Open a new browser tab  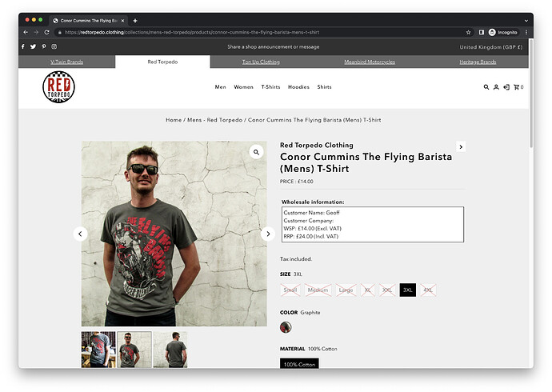[x=135, y=21]
